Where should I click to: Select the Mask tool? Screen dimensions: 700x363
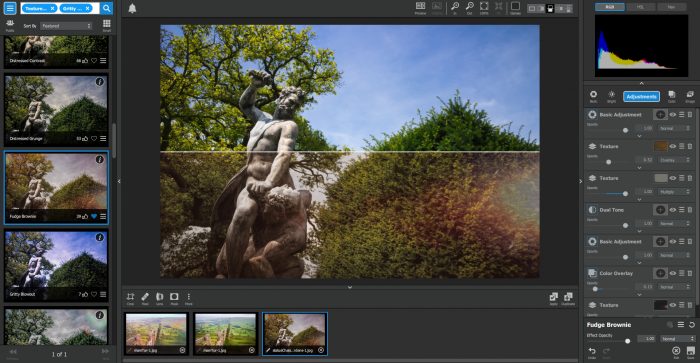(174, 298)
